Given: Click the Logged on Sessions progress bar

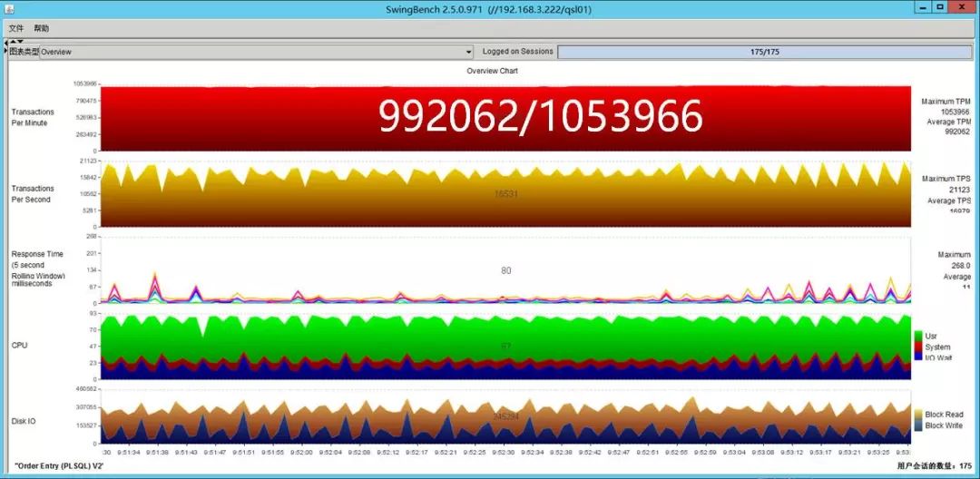Looking at the screenshot, I should click(764, 52).
